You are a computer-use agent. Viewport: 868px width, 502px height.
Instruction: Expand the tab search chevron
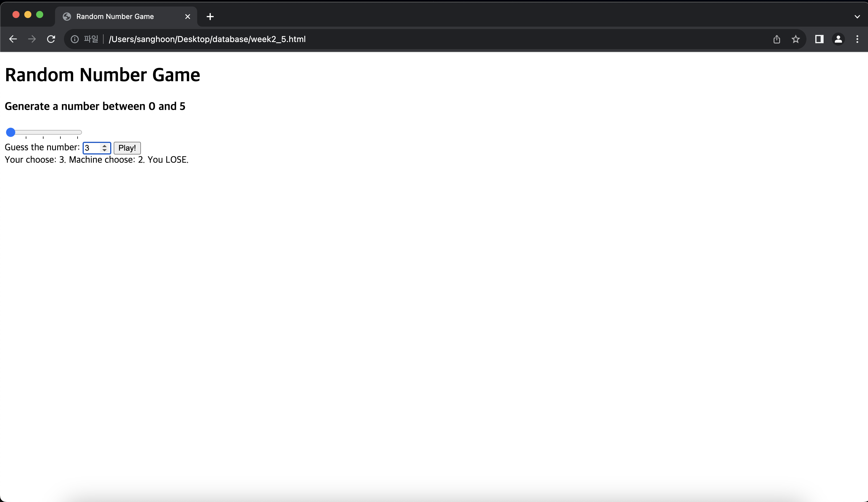coord(857,17)
